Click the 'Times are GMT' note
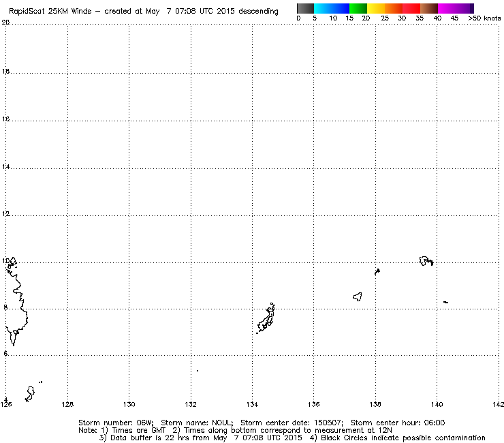The image size is (504, 443). [x=138, y=431]
